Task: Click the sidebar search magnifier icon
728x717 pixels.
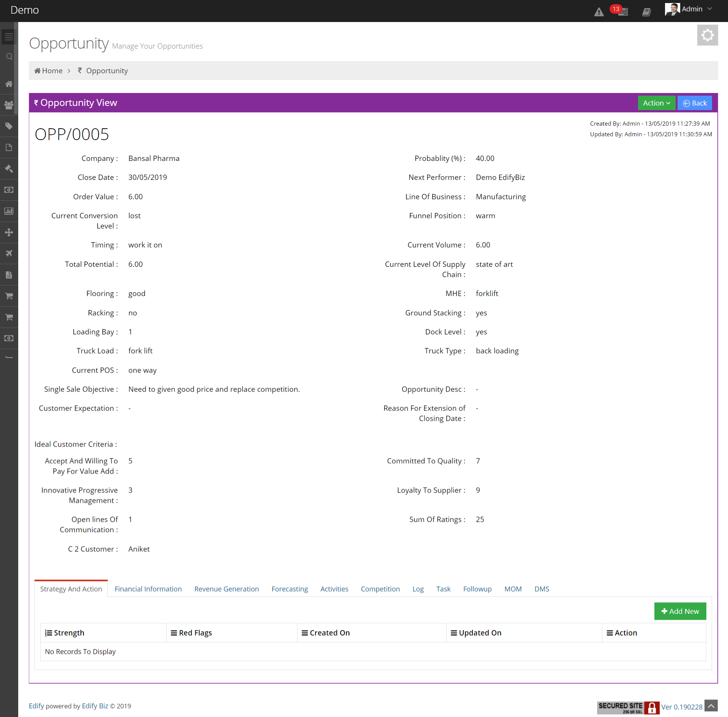Action: (x=9, y=57)
